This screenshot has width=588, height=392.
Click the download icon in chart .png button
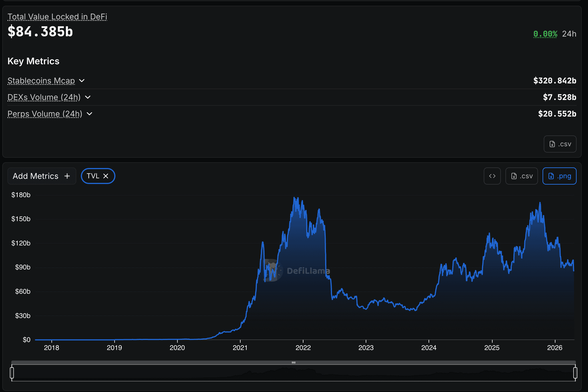point(551,176)
